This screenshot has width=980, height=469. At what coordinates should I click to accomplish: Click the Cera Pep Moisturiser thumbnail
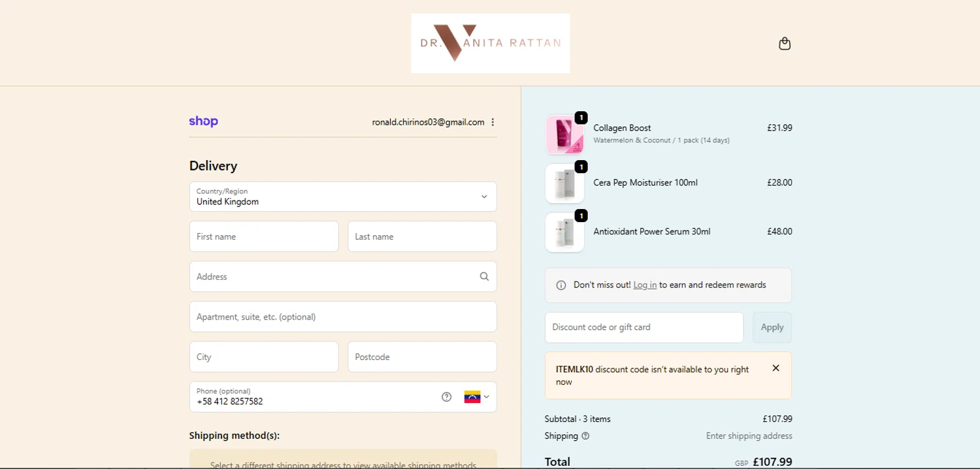564,184
